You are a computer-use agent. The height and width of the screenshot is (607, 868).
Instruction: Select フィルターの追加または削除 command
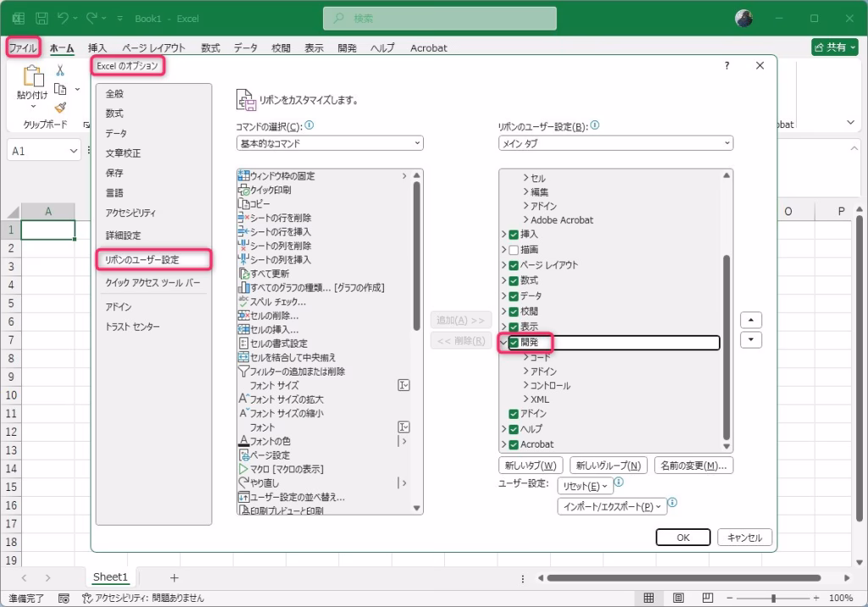[324, 371]
